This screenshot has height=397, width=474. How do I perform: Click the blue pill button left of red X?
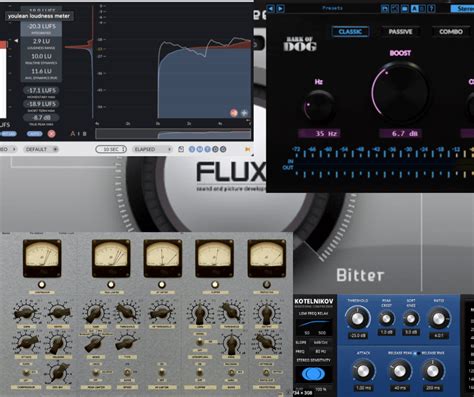(34, 134)
